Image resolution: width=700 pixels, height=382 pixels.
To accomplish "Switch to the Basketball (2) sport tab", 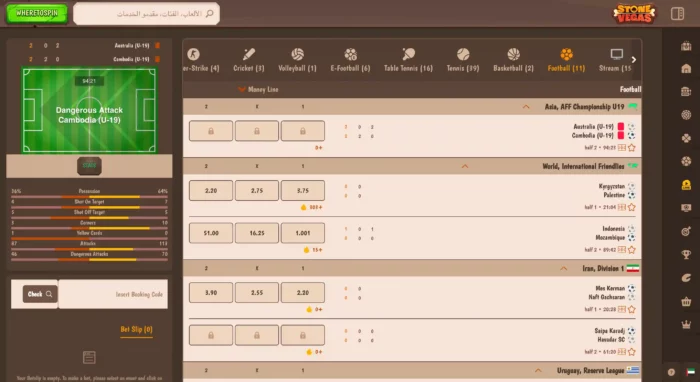I will (513, 60).
